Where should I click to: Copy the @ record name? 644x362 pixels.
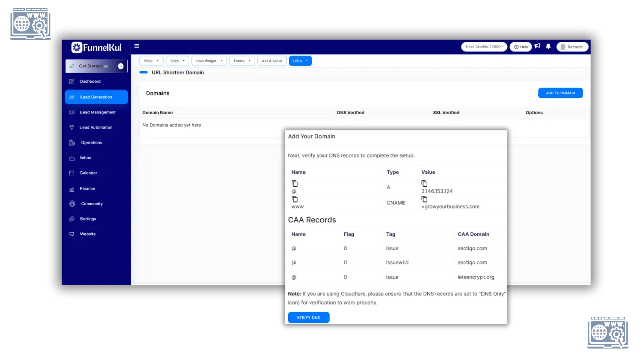click(x=295, y=184)
